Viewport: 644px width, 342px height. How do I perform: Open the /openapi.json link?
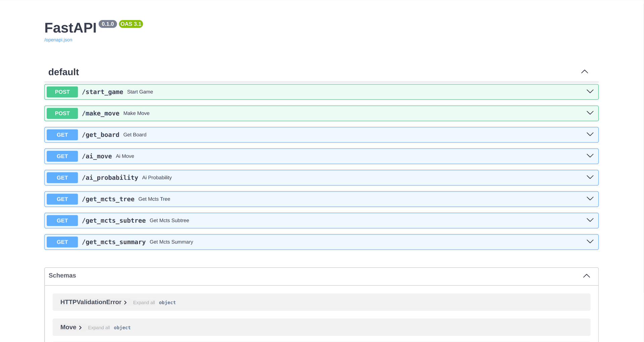pyautogui.click(x=58, y=40)
